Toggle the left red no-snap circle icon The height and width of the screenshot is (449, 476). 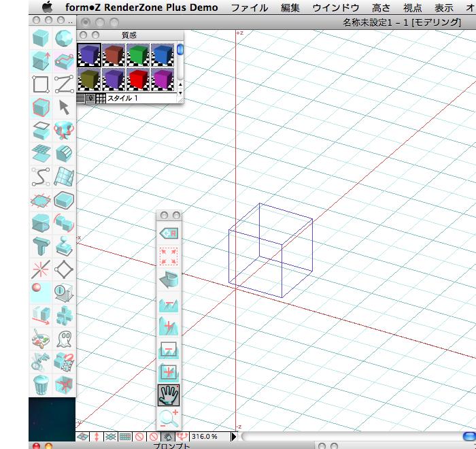pos(139,437)
